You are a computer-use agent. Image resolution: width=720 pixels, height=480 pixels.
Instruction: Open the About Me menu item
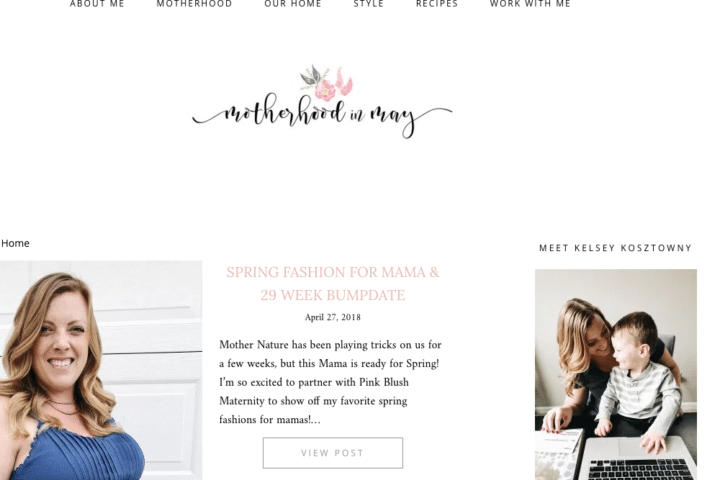click(x=97, y=4)
